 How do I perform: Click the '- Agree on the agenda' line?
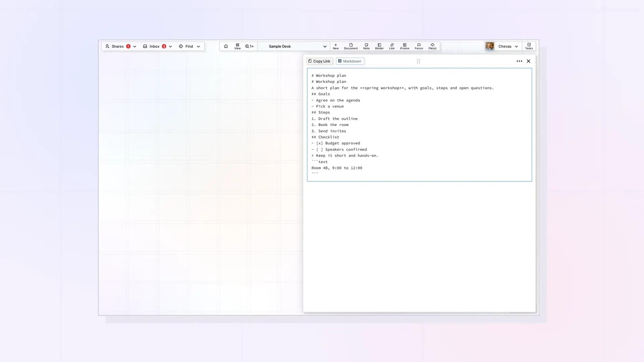[x=335, y=100]
